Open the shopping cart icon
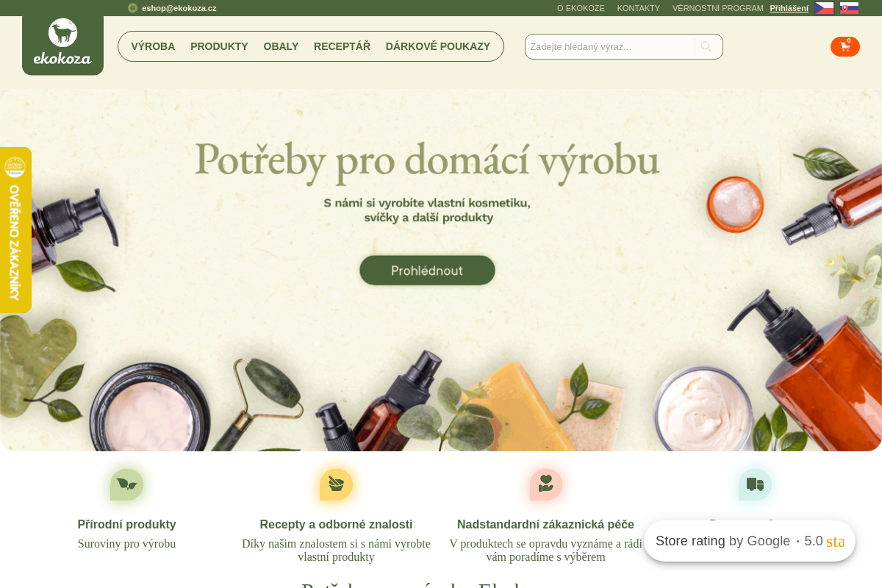 coord(845,46)
